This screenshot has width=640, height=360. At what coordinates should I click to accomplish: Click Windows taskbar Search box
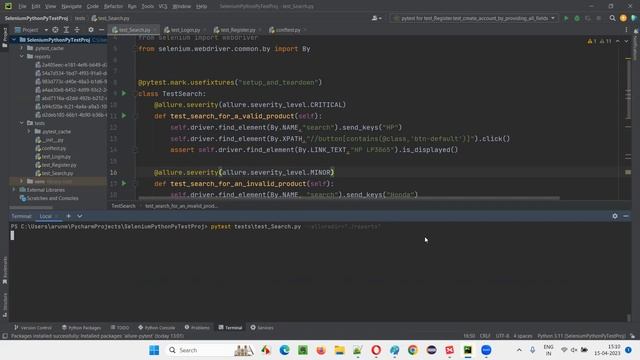click(211, 350)
